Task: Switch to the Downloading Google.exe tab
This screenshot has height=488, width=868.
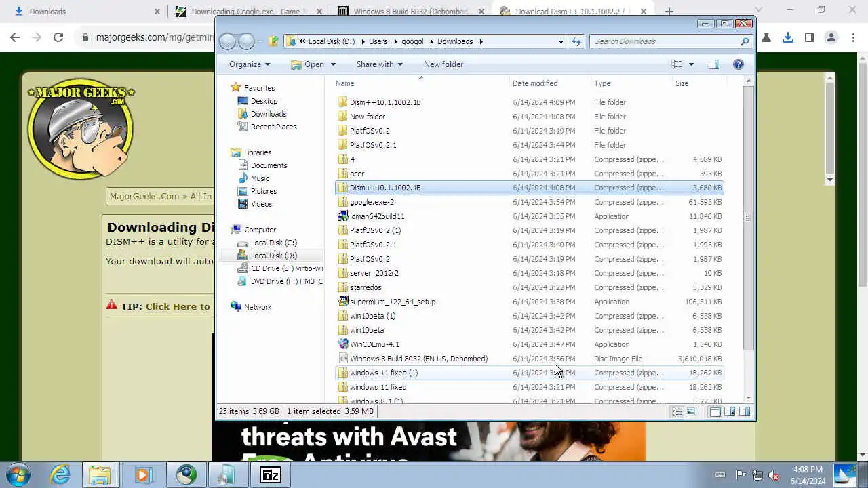Action: [248, 12]
